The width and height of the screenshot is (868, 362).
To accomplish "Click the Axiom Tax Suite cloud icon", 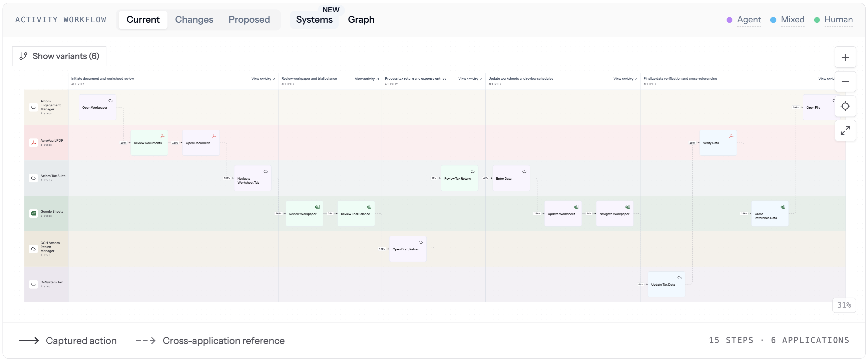I will (33, 178).
